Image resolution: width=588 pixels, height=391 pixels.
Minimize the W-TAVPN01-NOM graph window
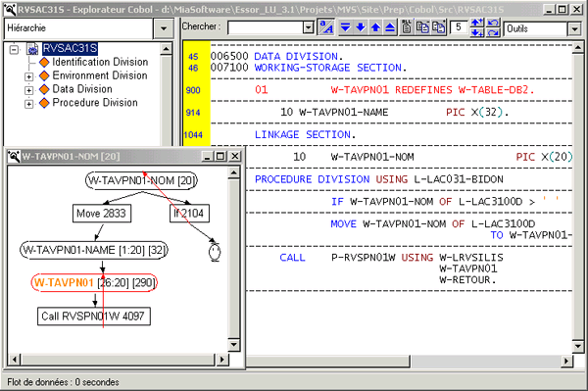click(x=208, y=156)
